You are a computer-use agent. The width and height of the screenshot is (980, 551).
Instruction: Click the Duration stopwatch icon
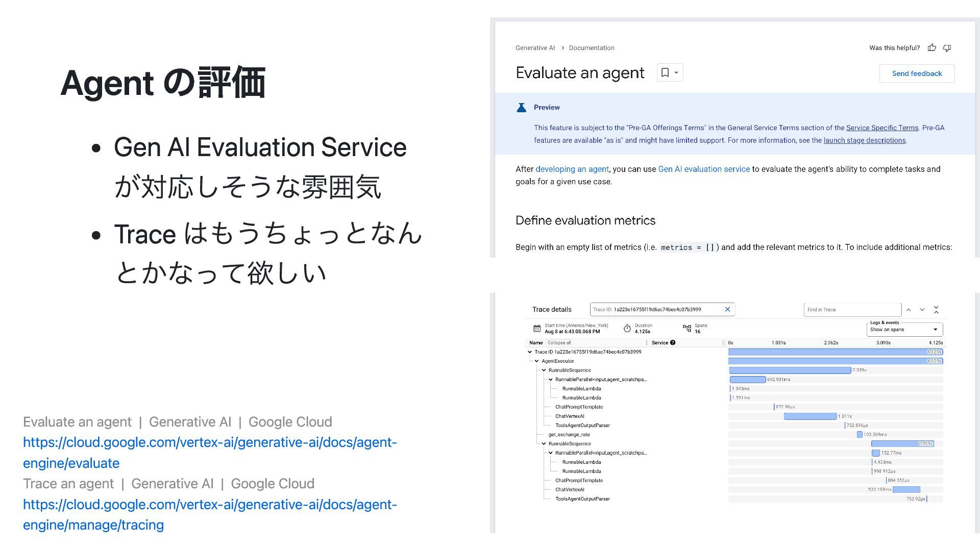click(627, 329)
